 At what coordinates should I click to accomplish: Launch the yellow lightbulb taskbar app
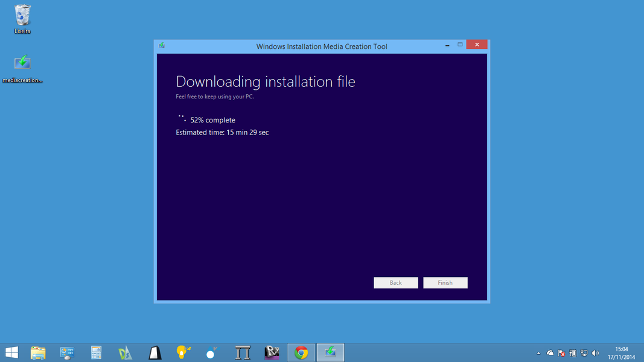click(x=183, y=353)
